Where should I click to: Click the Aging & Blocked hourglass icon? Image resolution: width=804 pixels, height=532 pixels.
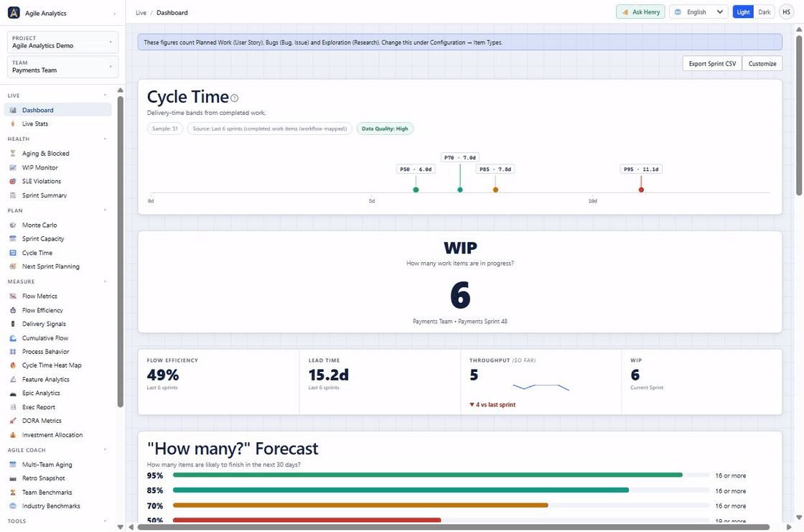pos(13,154)
